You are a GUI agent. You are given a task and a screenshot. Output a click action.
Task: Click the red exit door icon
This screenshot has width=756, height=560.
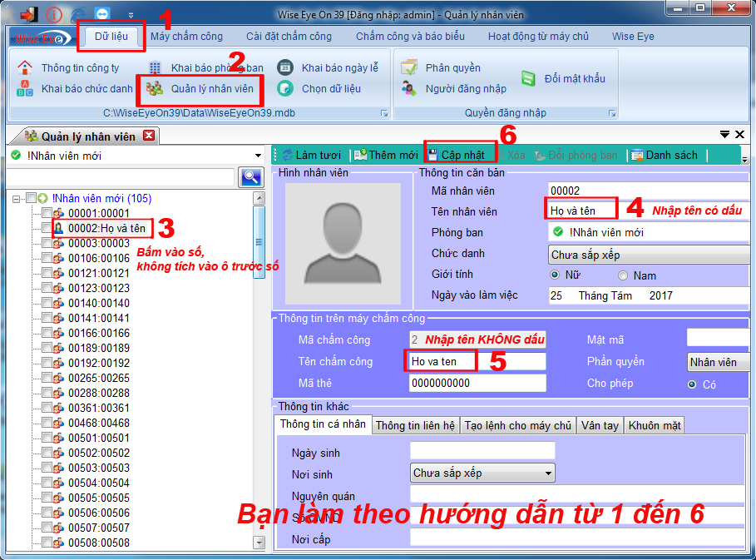[x=28, y=14]
